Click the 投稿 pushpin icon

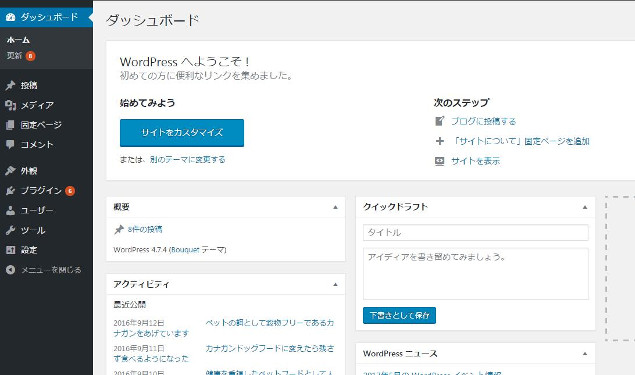[11, 85]
